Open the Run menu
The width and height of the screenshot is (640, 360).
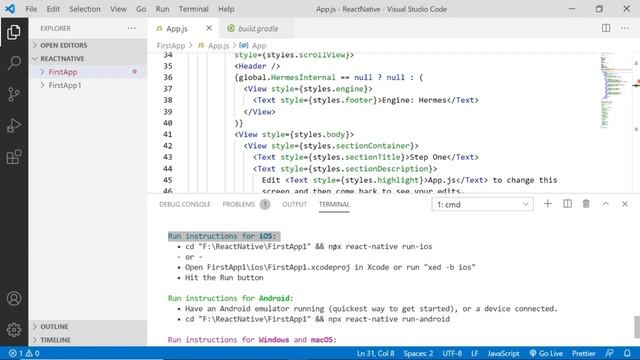[x=162, y=9]
